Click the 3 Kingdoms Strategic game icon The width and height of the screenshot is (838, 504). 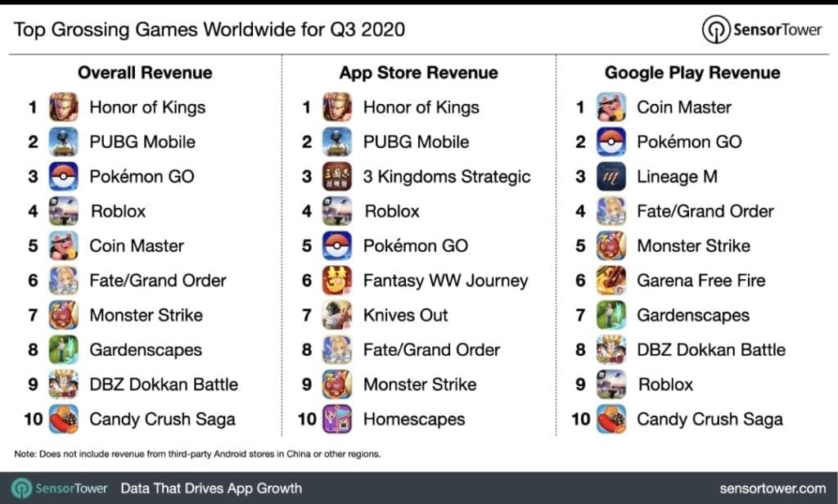point(337,176)
